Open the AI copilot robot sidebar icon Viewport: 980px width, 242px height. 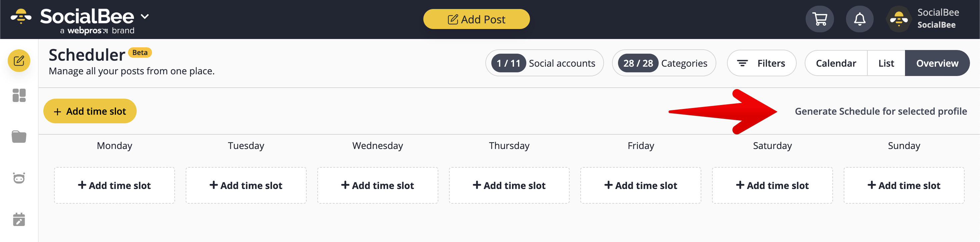19,178
